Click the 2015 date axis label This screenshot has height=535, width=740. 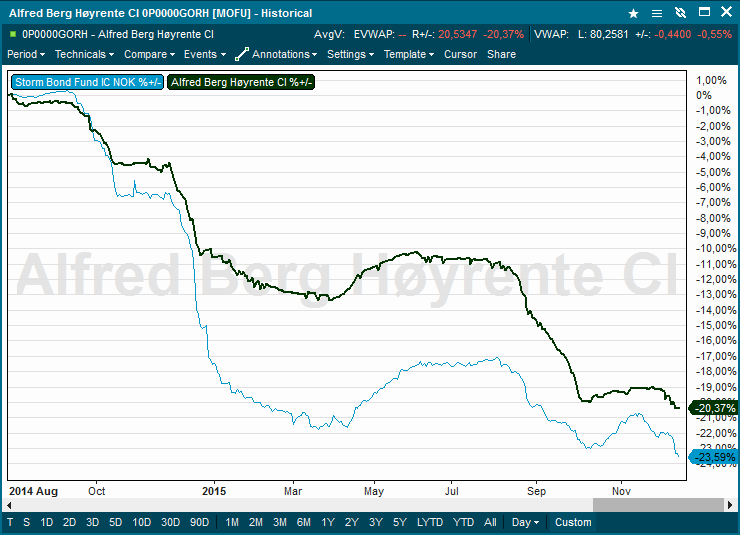(x=214, y=491)
